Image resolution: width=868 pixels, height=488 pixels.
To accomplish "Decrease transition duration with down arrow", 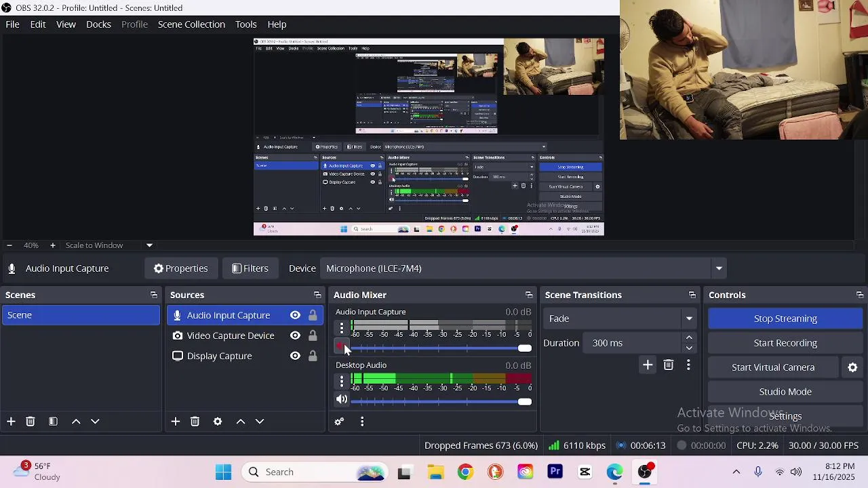I will pyautogui.click(x=689, y=348).
